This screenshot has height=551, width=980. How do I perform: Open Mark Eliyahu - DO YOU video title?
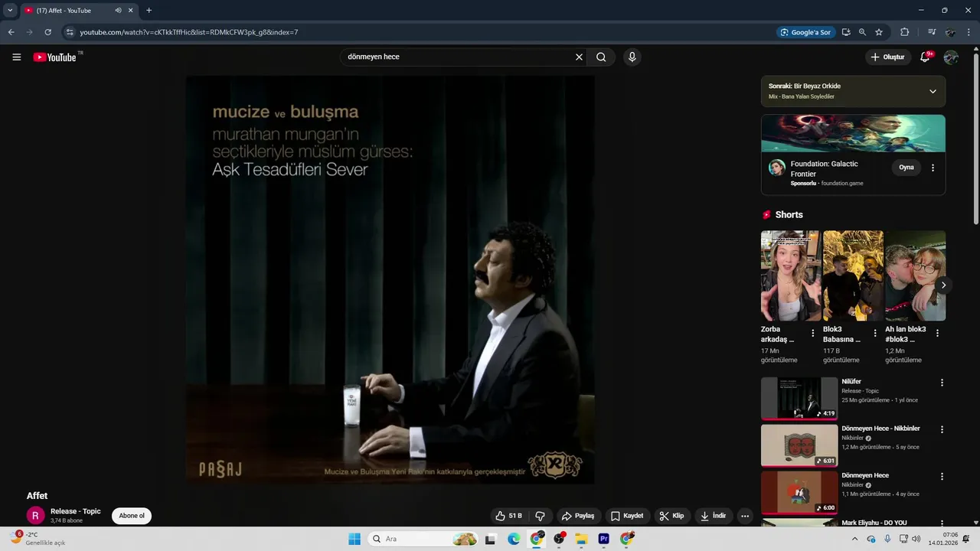coord(874,523)
